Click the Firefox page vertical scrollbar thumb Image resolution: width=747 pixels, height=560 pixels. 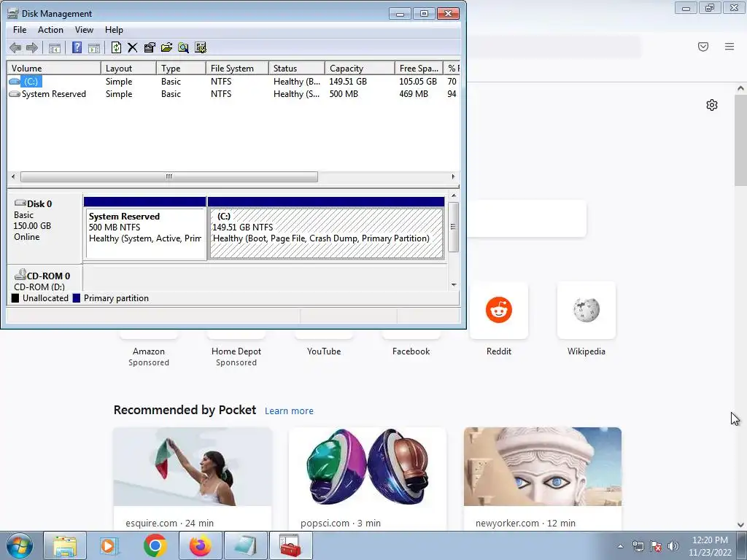coord(741,141)
